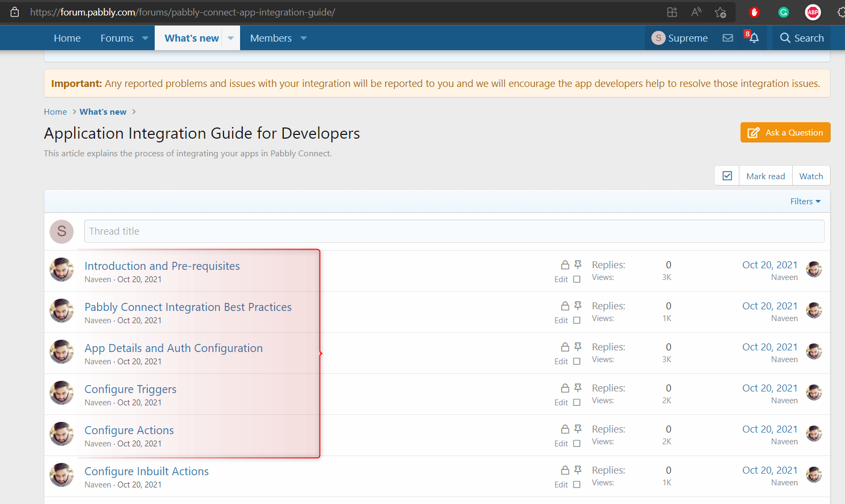
Task: Click the lock icon on Pabbly Connect Integration Best Practices row
Action: [565, 306]
